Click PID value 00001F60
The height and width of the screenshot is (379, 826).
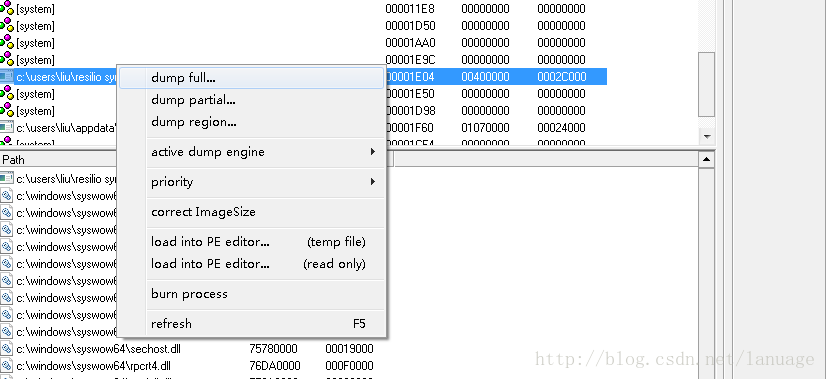tap(410, 127)
